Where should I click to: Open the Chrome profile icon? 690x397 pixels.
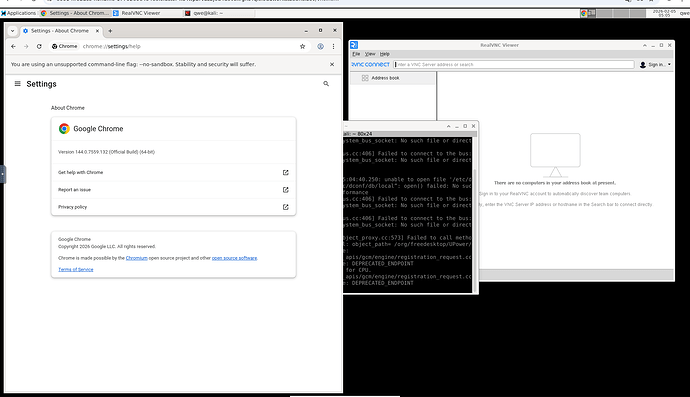(320, 46)
